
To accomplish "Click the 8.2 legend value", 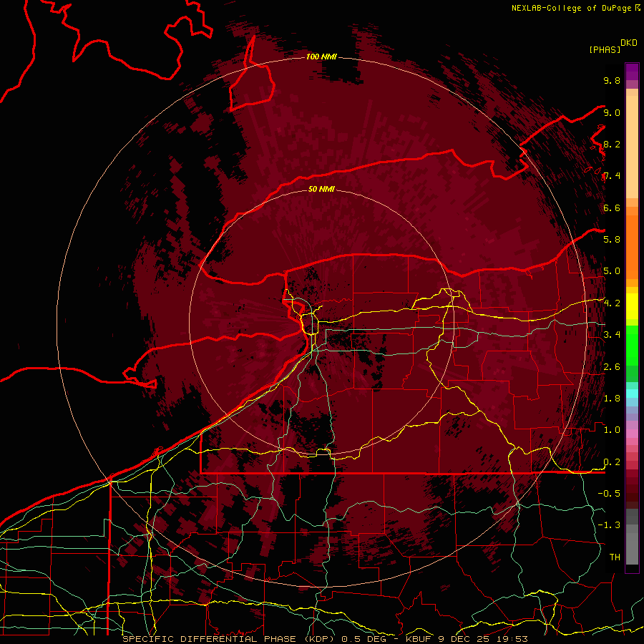I will tap(612, 144).
